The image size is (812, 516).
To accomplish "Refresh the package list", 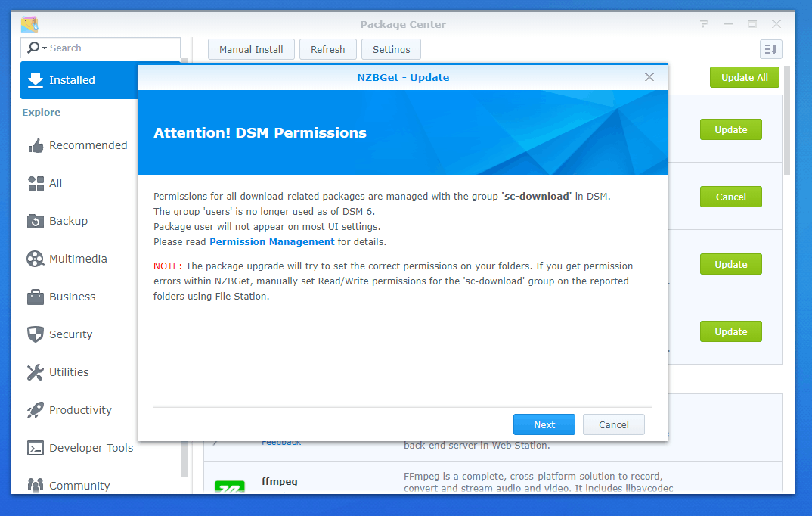I will tap(328, 49).
